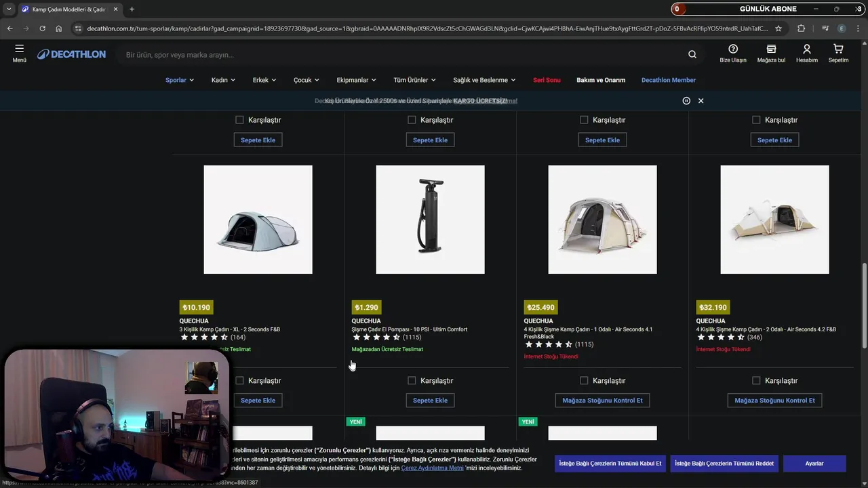Viewport: 868px width, 488px height.
Task: Open Şişme Çadır El Pompası product title
Action: [410, 329]
